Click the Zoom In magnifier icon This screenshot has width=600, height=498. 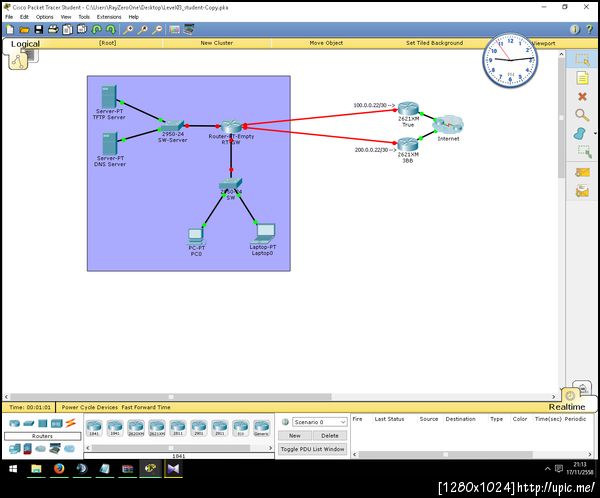(128, 29)
